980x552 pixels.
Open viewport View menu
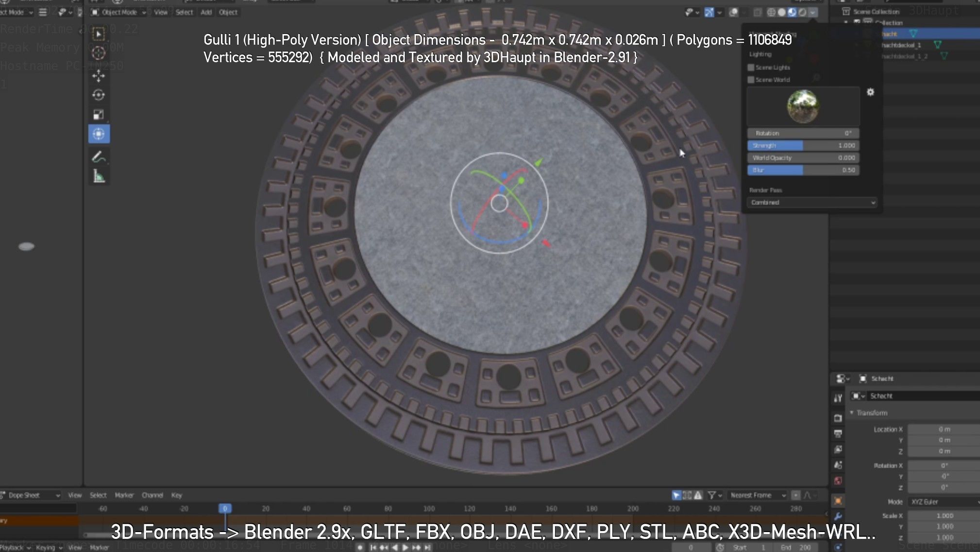coord(161,12)
